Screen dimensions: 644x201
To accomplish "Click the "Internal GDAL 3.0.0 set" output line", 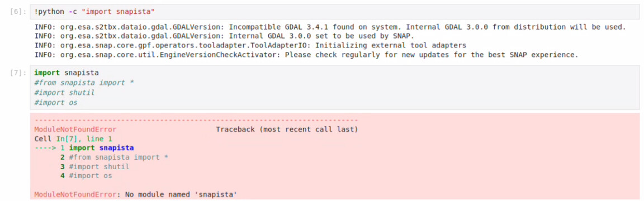I will pyautogui.click(x=224, y=36).
